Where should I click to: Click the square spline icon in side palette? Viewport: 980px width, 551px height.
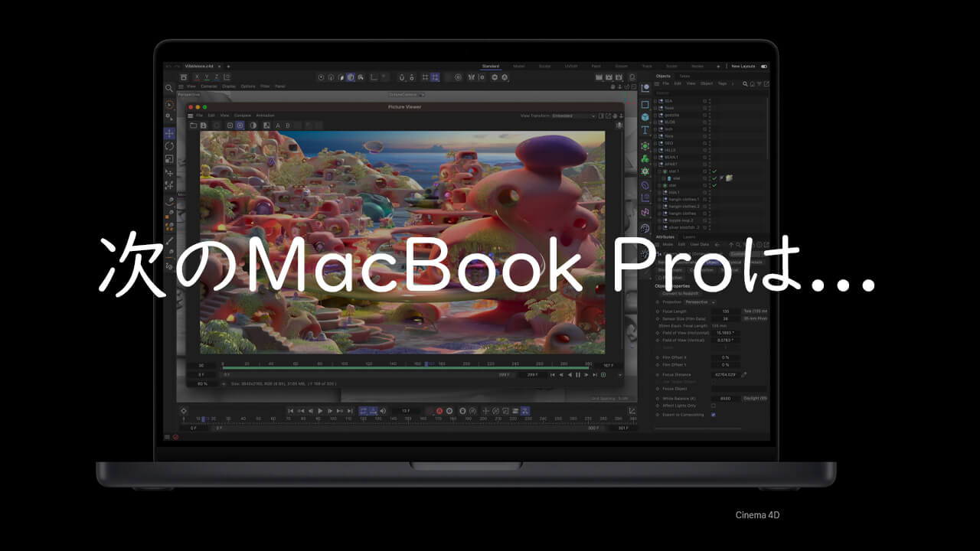tap(645, 104)
